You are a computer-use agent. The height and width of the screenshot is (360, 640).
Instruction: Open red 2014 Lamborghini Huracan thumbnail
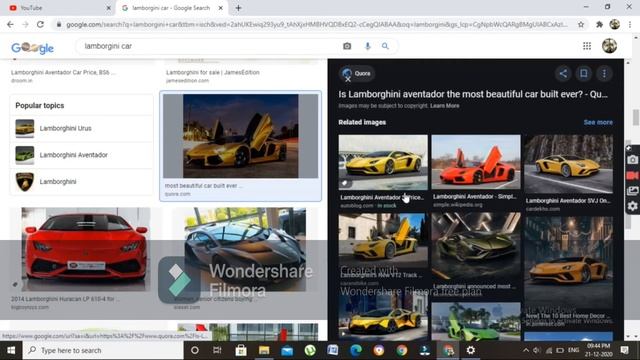coord(86,249)
